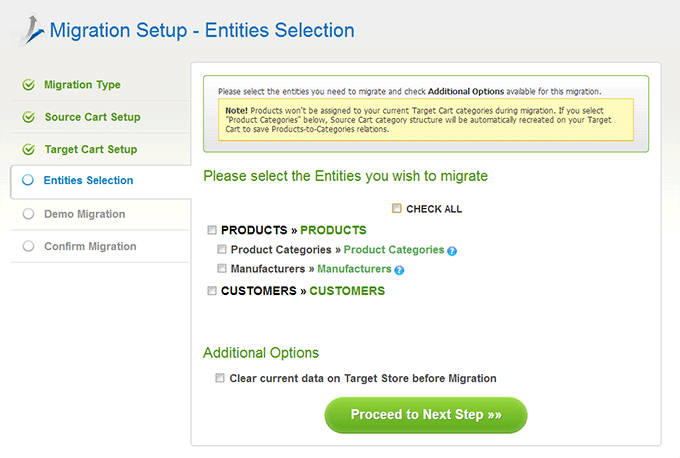Enable the PRODUCTS entity checkbox
The width and height of the screenshot is (680, 458).
point(212,230)
